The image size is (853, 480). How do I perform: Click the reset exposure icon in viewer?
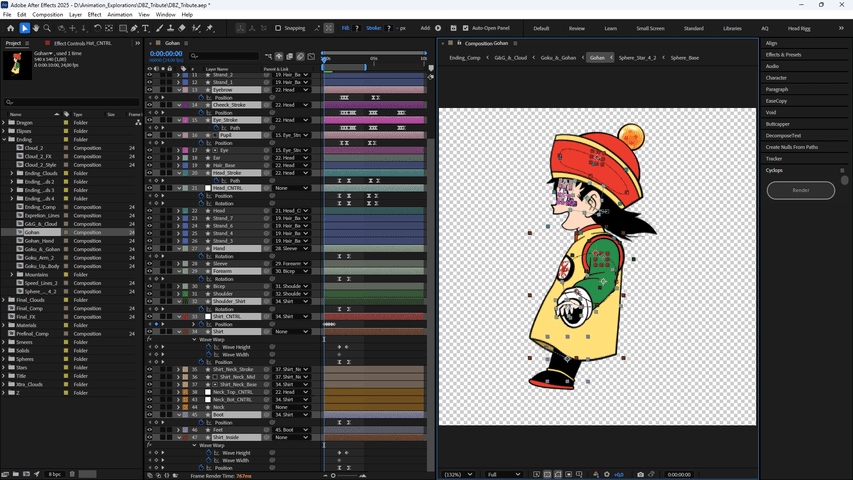[607, 475]
